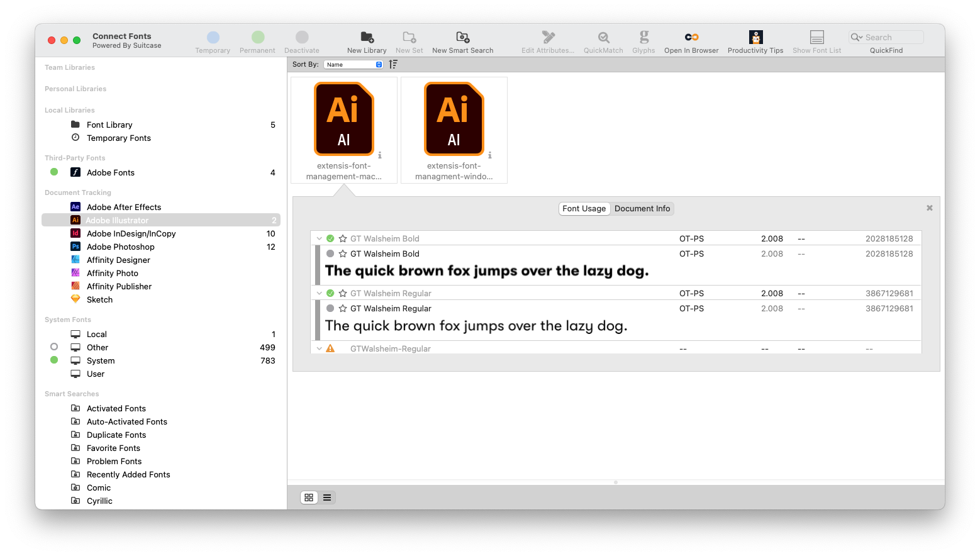Open the Sort By Name dropdown

(354, 64)
